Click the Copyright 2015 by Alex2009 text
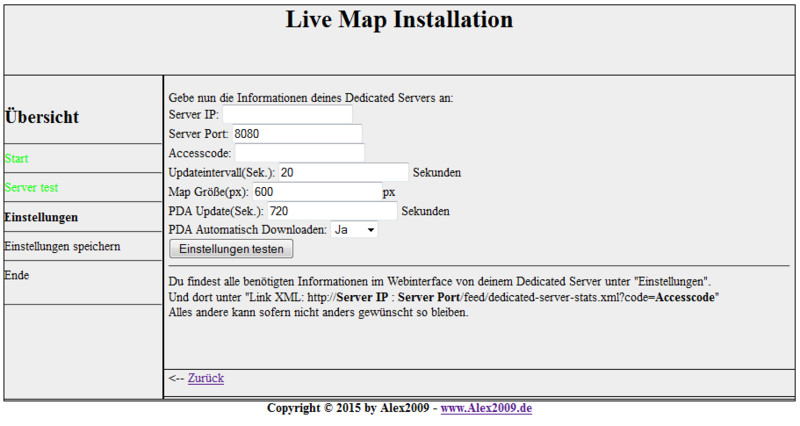 (x=348, y=409)
